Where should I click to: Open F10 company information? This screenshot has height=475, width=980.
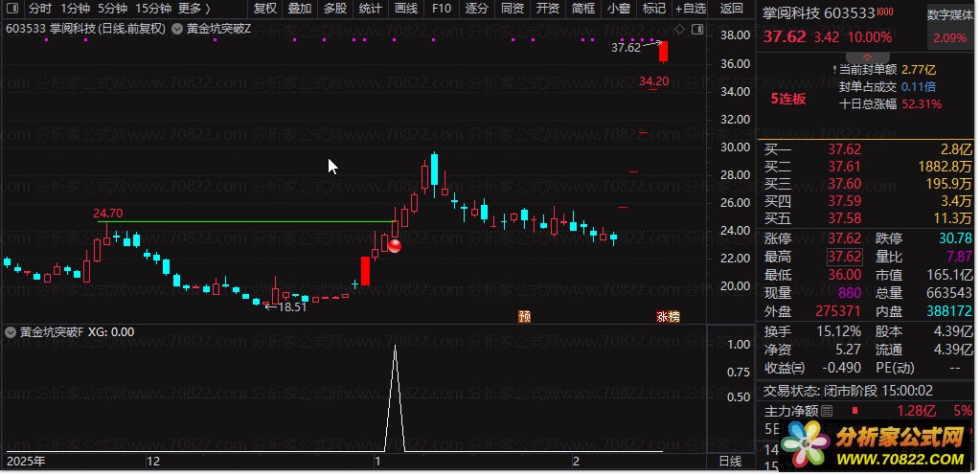[442, 8]
